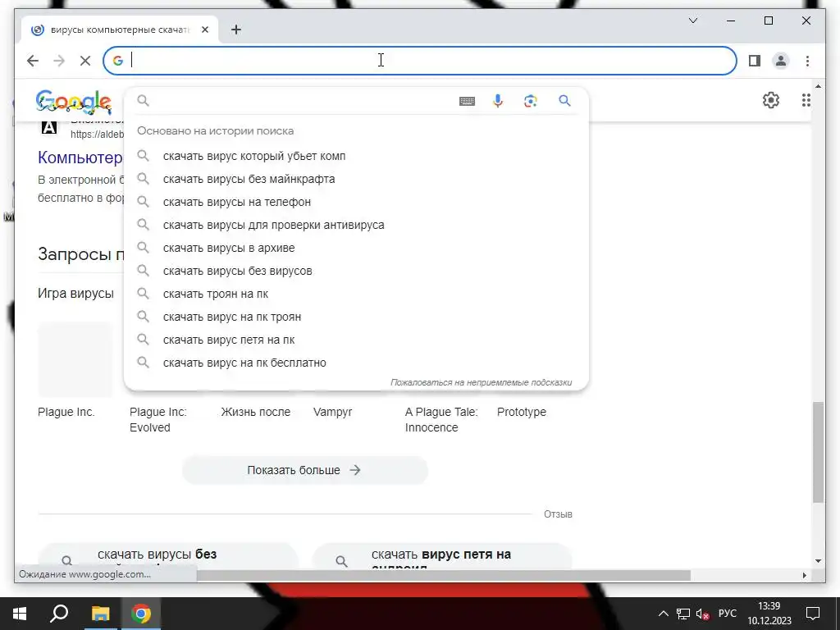The width and height of the screenshot is (840, 630).
Task: Open the Chrome three-dot menu
Action: 807,61
